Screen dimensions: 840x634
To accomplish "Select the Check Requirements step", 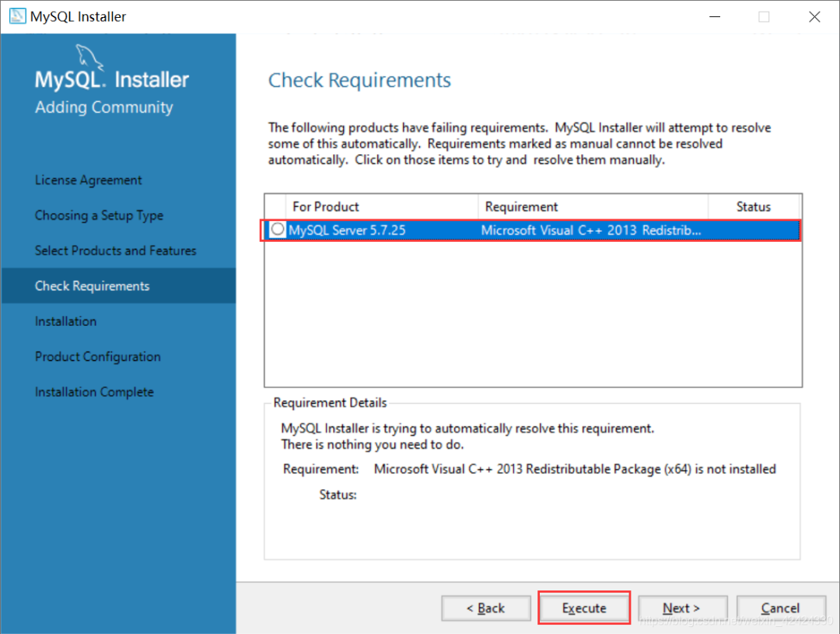I will pos(92,286).
